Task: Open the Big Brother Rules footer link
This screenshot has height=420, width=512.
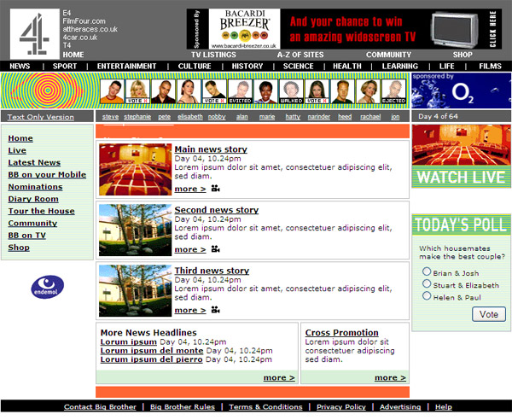Action: 183,406
